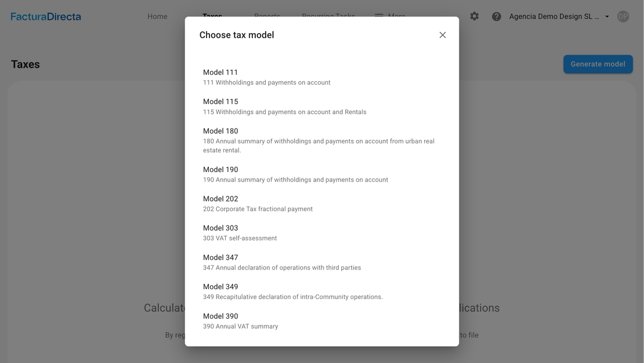This screenshot has width=644, height=363.
Task: Open the More menu
Action: tap(396, 15)
